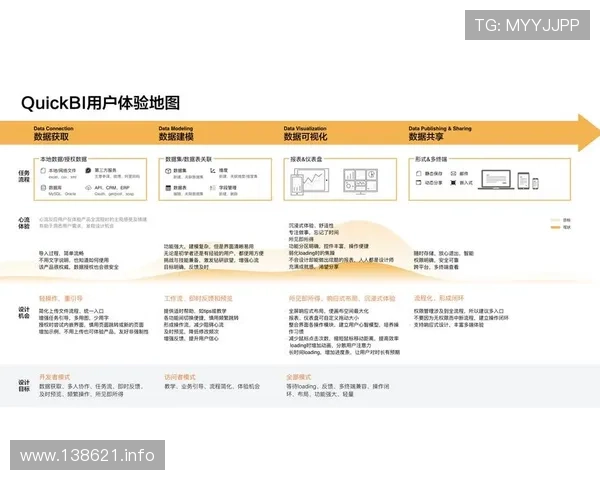Image resolution: width=600 pixels, height=480 pixels.
Task: Click the laptop device illustration
Action: click(496, 180)
